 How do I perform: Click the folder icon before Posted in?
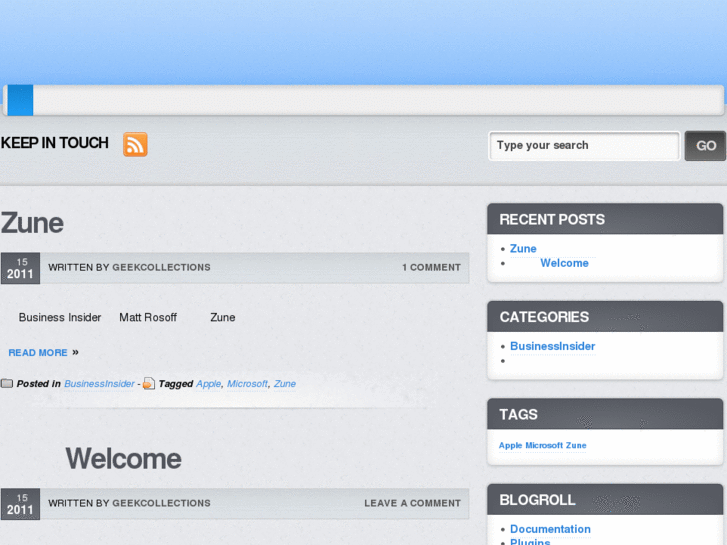6,384
